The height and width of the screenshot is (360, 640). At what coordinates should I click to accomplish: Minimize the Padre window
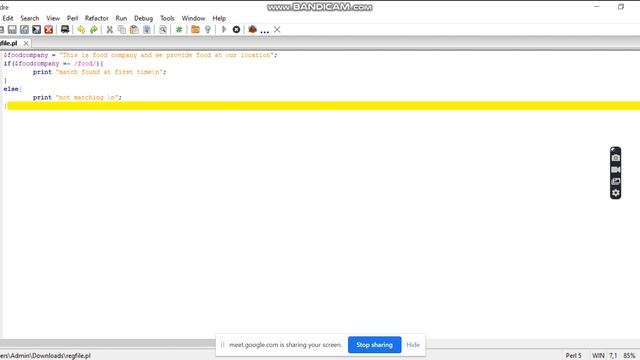(597, 7)
